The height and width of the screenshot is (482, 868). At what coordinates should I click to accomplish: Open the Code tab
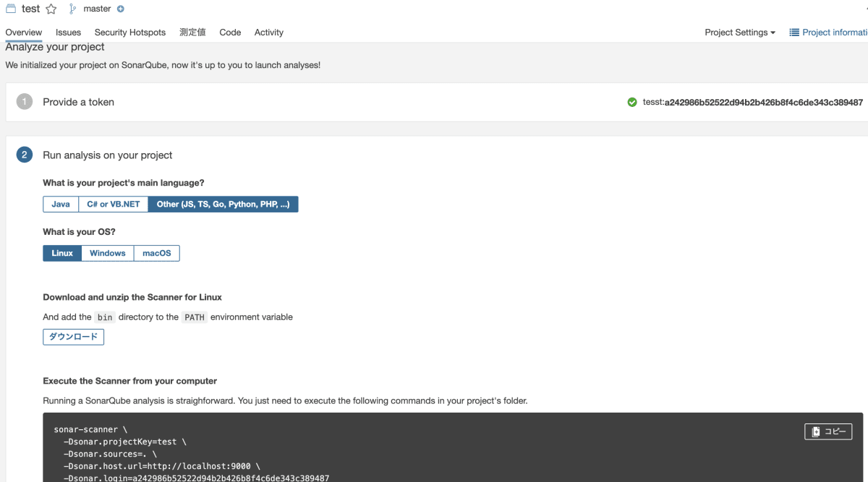[230, 33]
